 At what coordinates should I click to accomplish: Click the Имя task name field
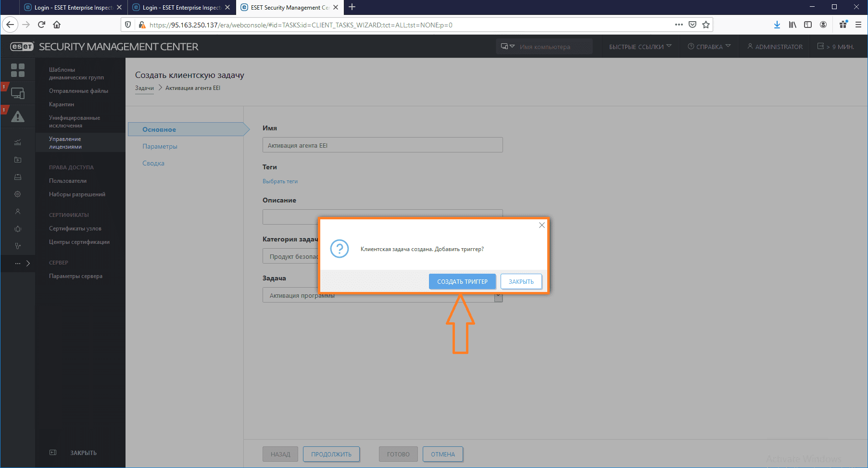click(x=383, y=145)
